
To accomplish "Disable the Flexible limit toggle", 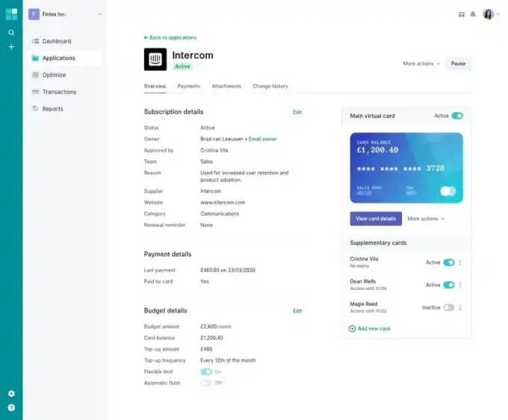I will (206, 371).
